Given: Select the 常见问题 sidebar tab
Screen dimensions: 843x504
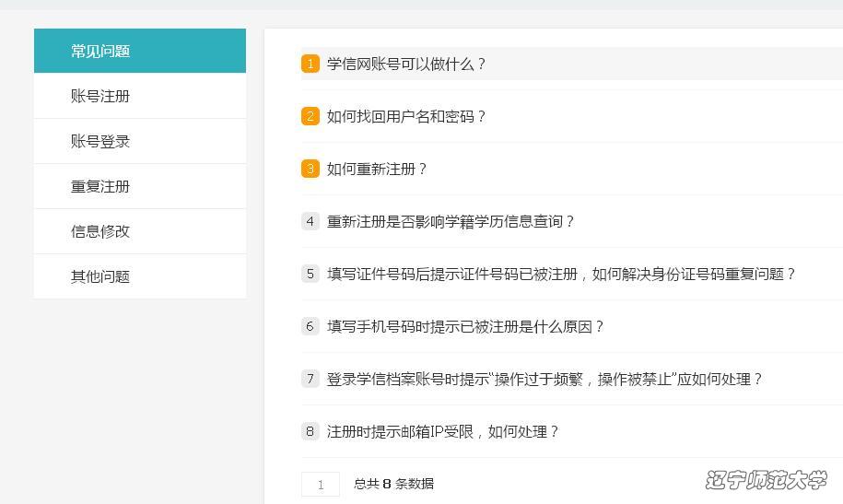Looking at the screenshot, I should click(x=140, y=51).
